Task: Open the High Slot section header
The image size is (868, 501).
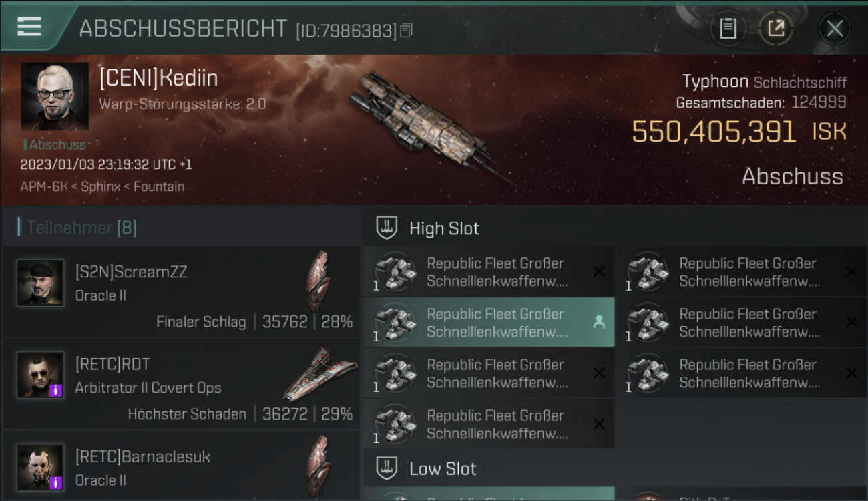Action: click(x=444, y=228)
